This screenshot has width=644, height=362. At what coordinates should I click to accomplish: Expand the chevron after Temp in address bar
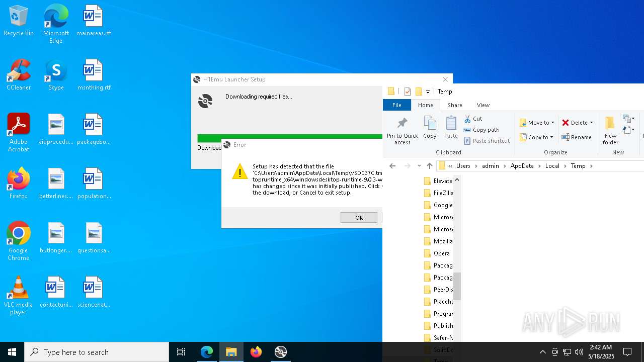click(591, 166)
